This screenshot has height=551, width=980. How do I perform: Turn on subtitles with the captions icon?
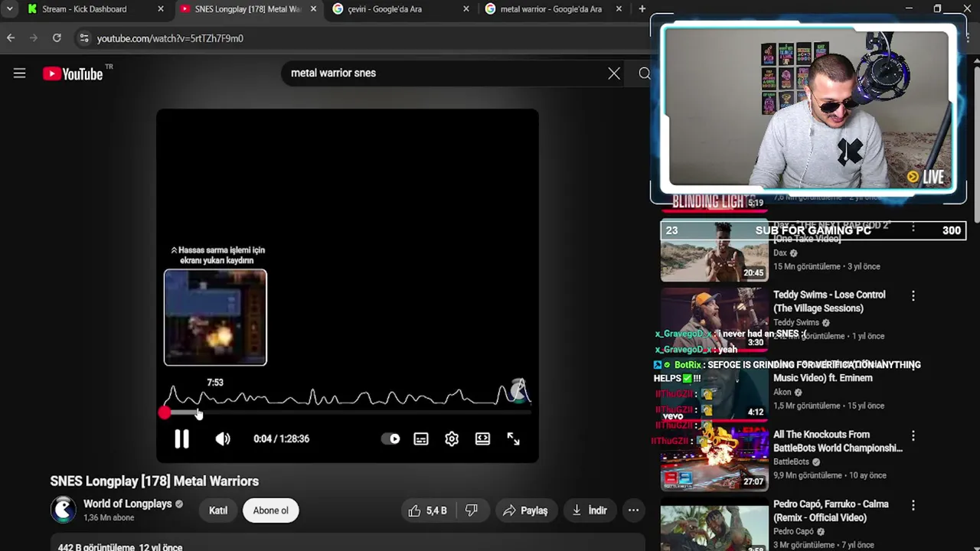(x=421, y=439)
